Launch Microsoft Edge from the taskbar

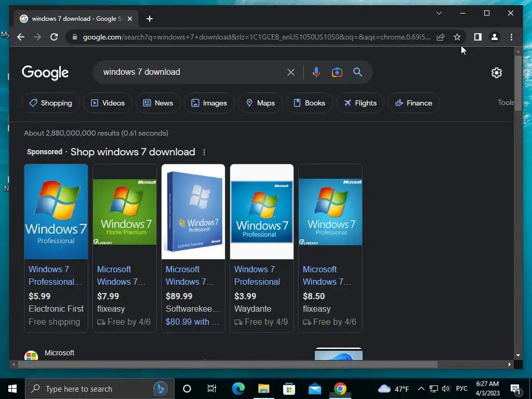(x=238, y=389)
